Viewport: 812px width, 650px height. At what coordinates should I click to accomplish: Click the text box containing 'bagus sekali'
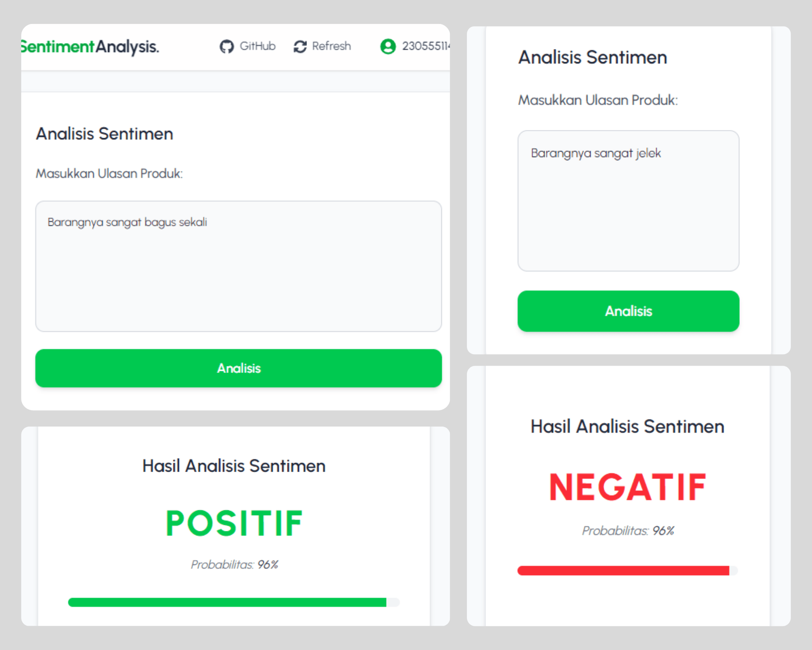click(238, 266)
